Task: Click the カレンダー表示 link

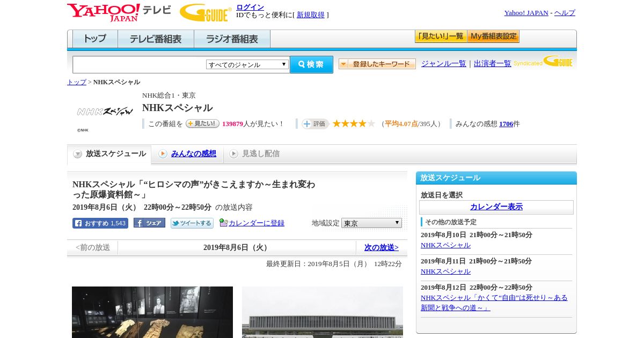Action: [496, 207]
